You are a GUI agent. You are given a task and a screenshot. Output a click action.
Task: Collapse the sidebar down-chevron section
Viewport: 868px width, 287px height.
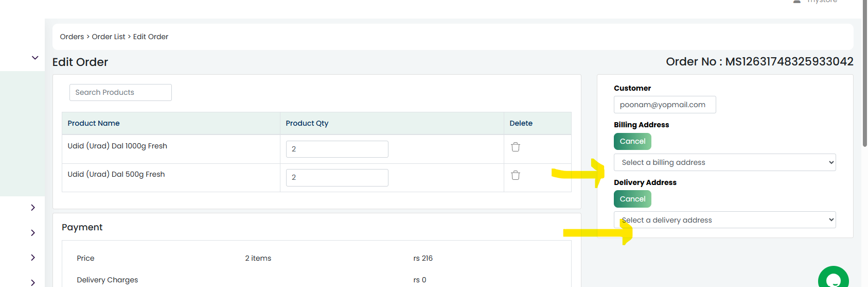coord(35,58)
